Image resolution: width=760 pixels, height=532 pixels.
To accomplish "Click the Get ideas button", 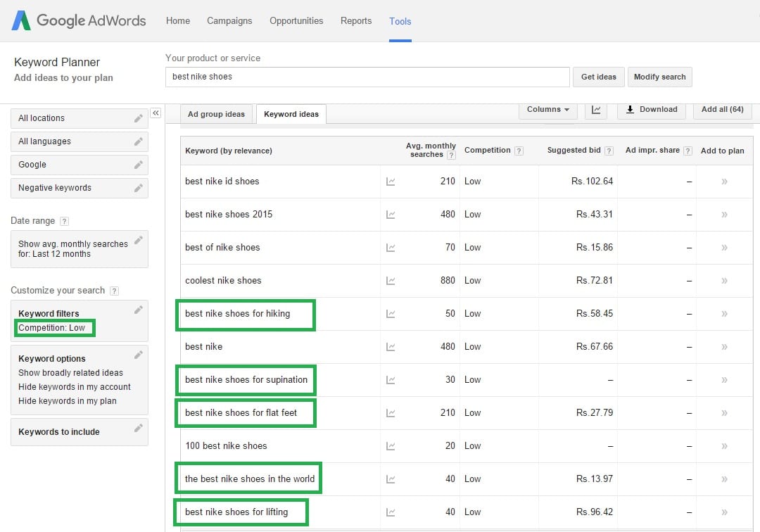I will pos(598,77).
